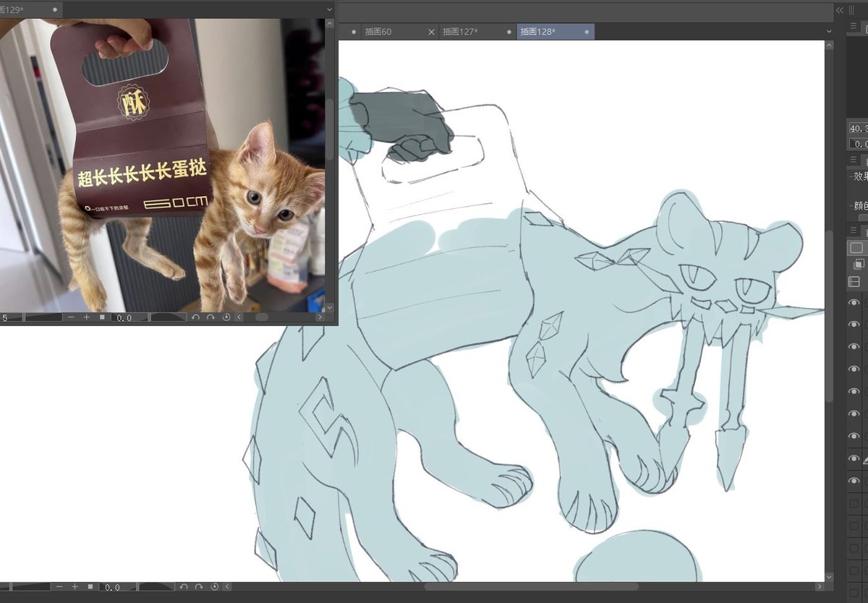Click sub view vertical scroll down arrow
Image resolution: width=868 pixels, height=603 pixels.
pyautogui.click(x=331, y=308)
